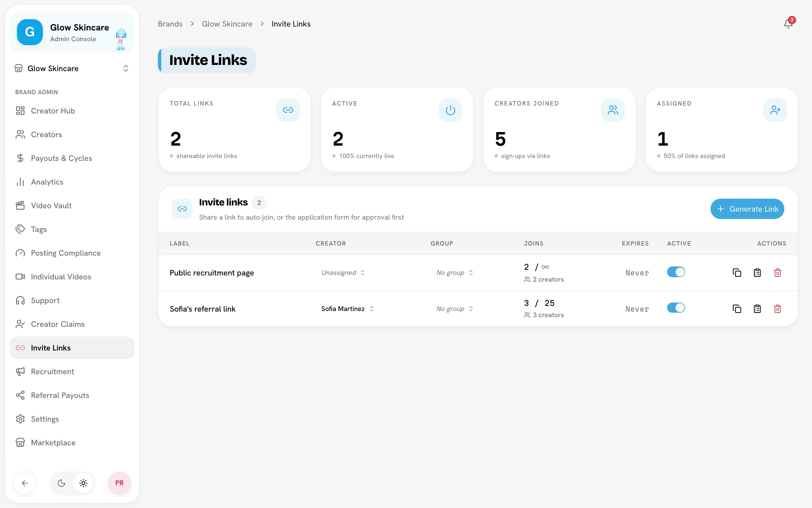Open the Glow Skincare brand switcher
The width and height of the screenshot is (812, 508).
[x=72, y=69]
